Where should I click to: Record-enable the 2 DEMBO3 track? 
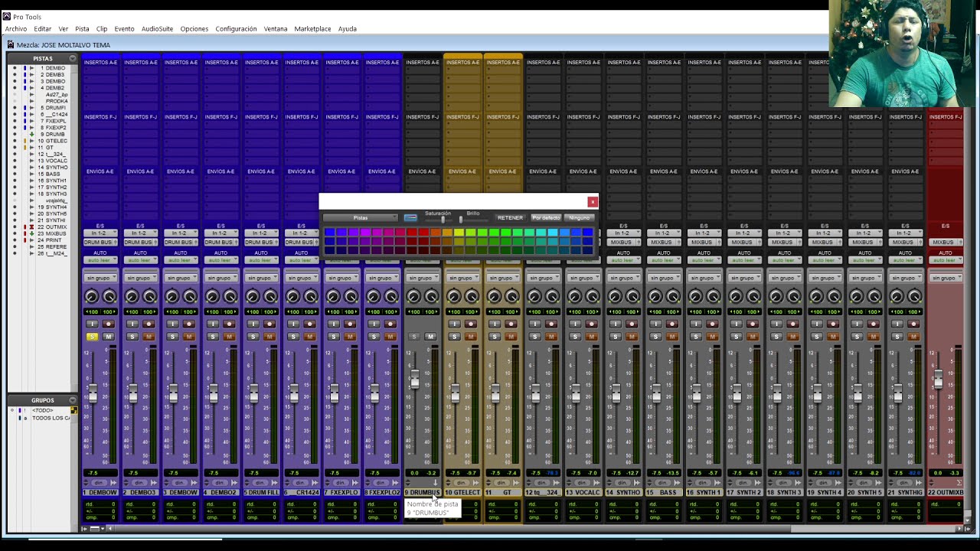pos(149,324)
